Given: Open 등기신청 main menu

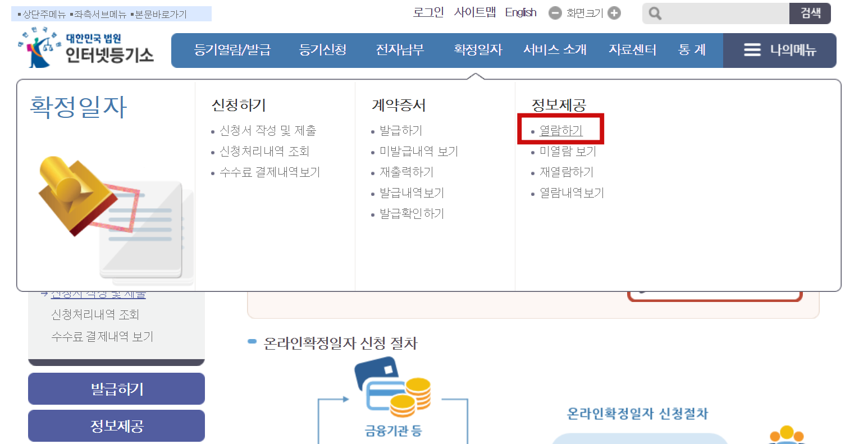Looking at the screenshot, I should click(x=323, y=50).
